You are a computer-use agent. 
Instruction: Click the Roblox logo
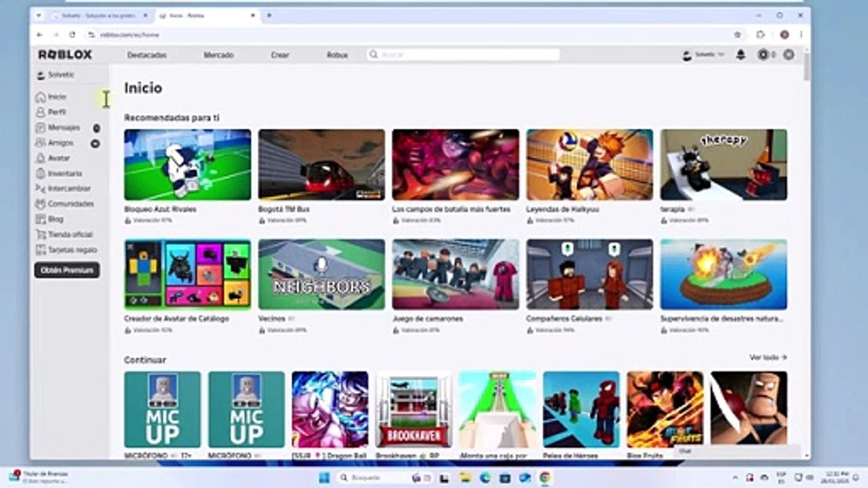64,55
